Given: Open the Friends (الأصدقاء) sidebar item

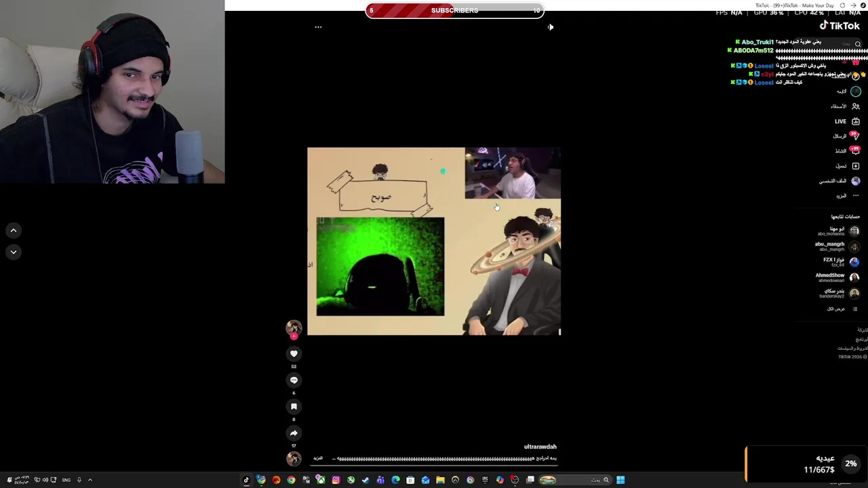Looking at the screenshot, I should pos(846,106).
